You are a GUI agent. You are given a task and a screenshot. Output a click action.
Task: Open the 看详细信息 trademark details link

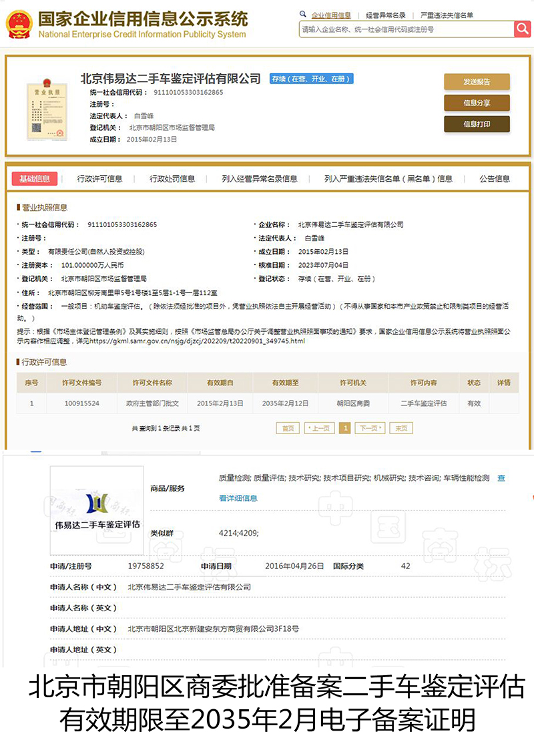pos(238,498)
